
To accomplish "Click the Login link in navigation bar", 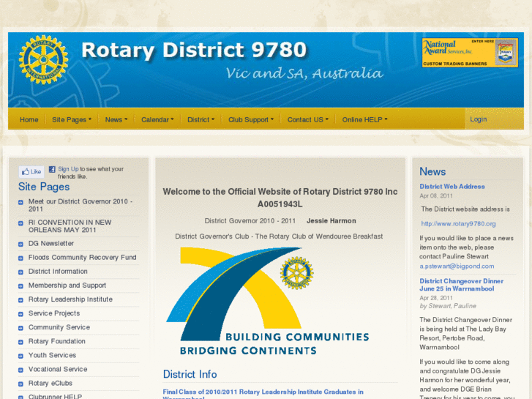I will click(x=479, y=119).
